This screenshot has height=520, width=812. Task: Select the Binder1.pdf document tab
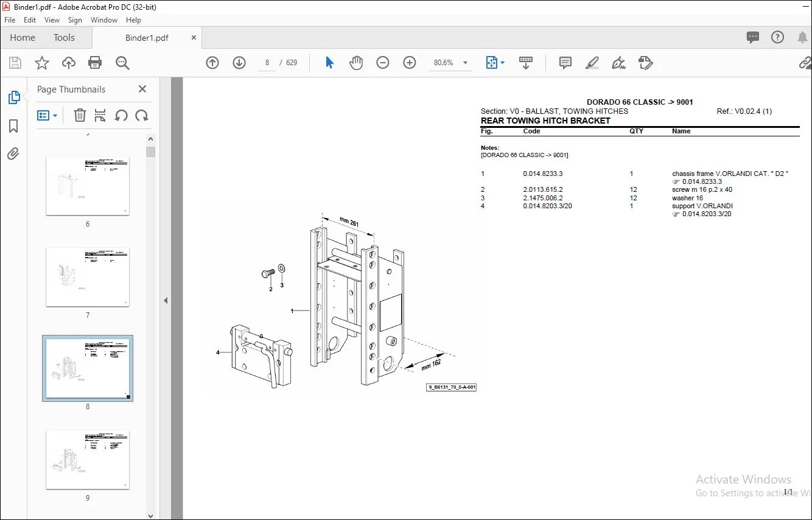coord(147,38)
